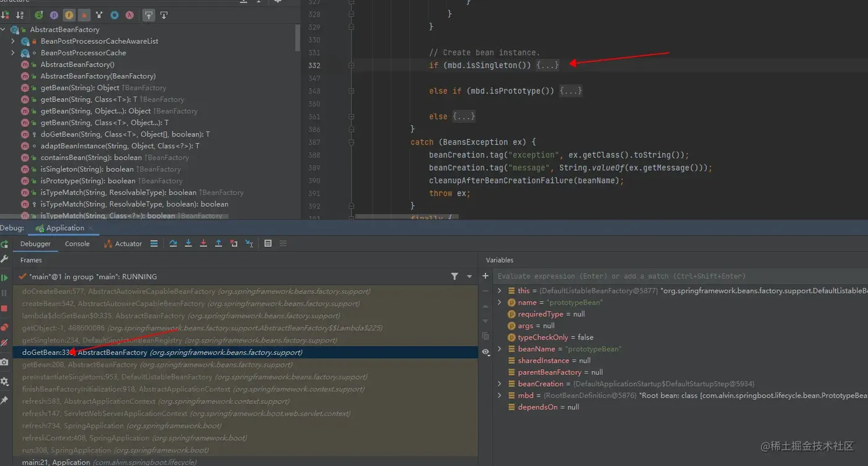868x466 pixels.
Task: Open the Debugger tab
Action: pyautogui.click(x=35, y=244)
